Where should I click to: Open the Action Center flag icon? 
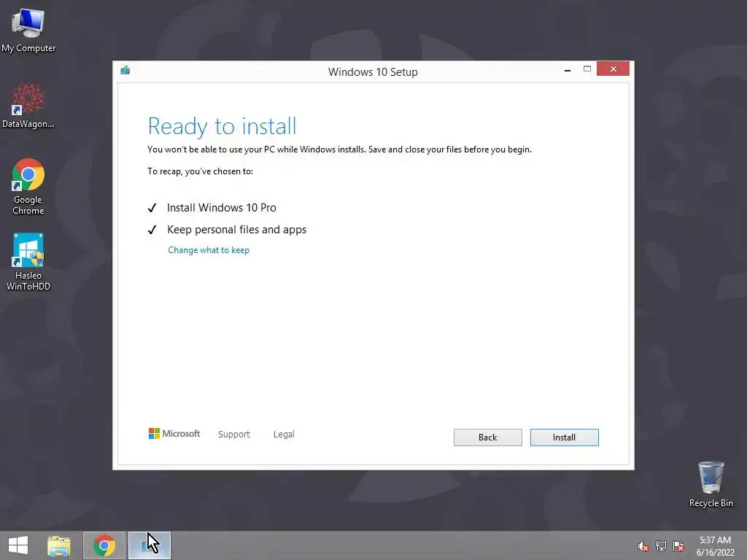(678, 546)
